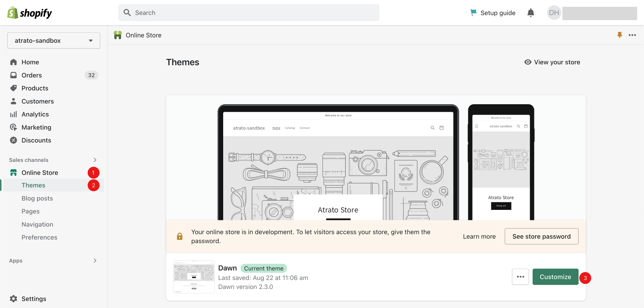This screenshot has width=644, height=308.
Task: Open the Setup guide
Action: point(493,13)
